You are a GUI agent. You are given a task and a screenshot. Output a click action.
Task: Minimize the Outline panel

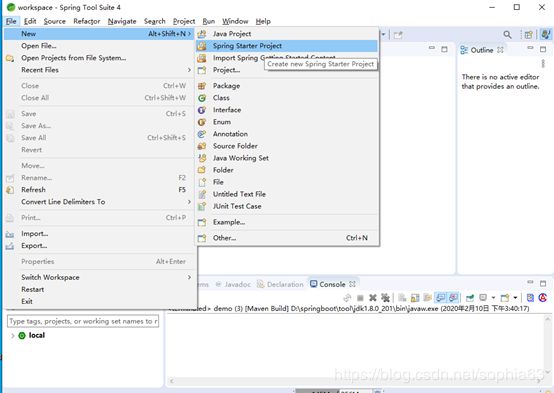(x=530, y=48)
